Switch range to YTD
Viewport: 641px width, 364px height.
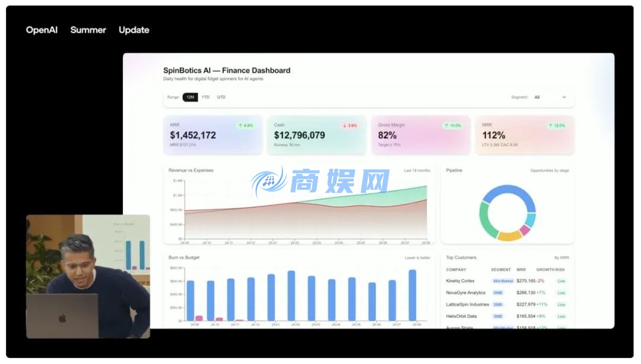[x=205, y=97]
